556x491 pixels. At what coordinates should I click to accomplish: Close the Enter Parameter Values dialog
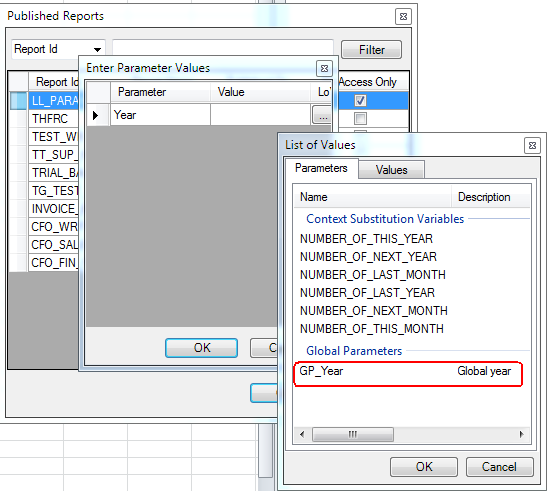tap(324, 68)
